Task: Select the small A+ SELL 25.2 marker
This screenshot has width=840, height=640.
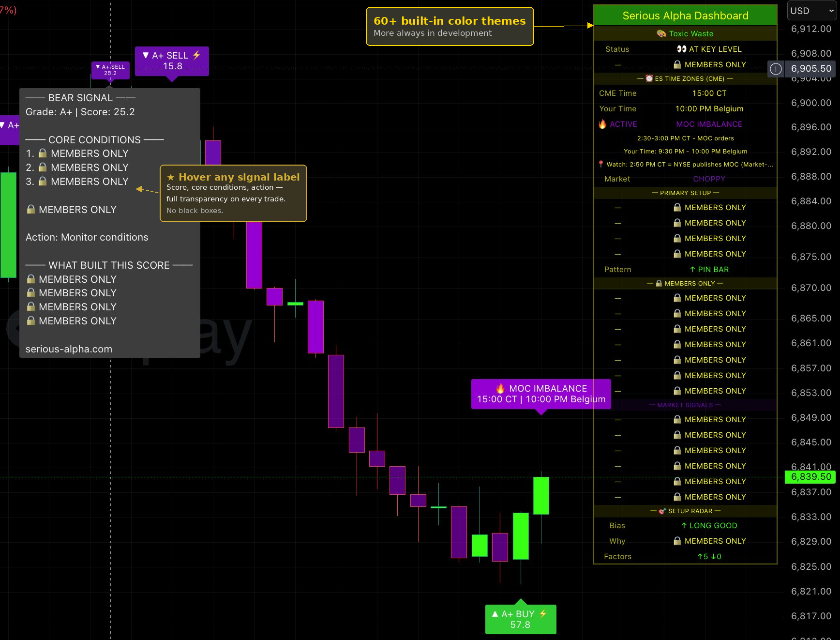Action: [110, 70]
